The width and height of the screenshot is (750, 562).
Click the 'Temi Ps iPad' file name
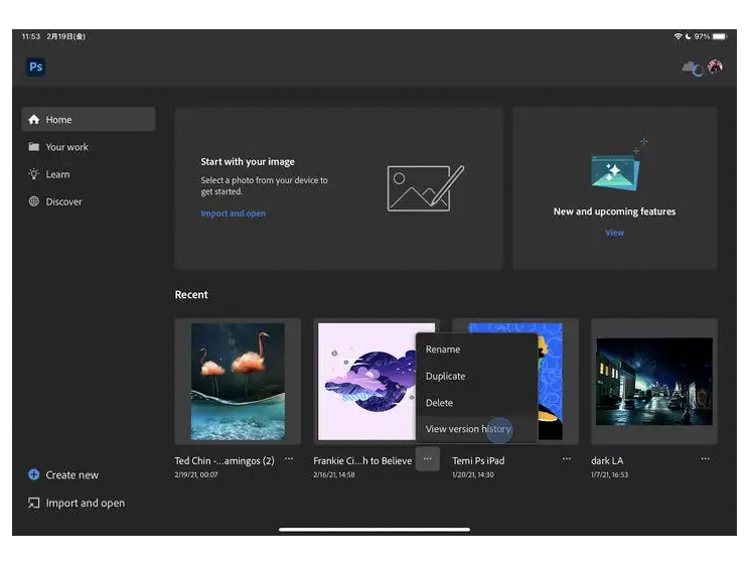click(x=478, y=461)
